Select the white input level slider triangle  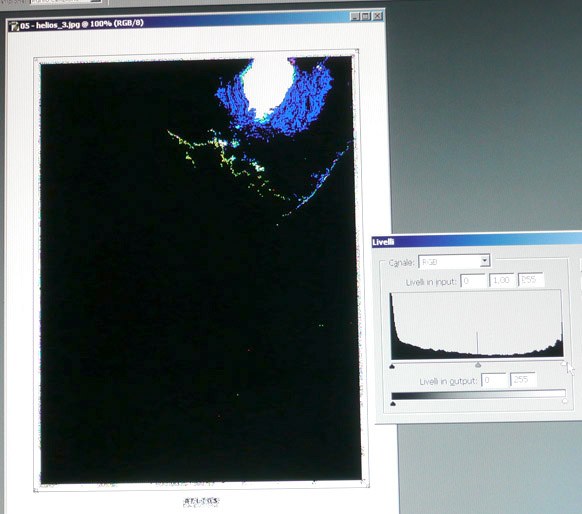tap(564, 364)
